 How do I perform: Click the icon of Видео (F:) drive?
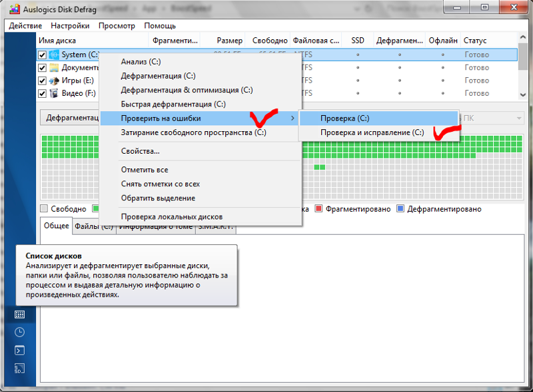pos(54,93)
